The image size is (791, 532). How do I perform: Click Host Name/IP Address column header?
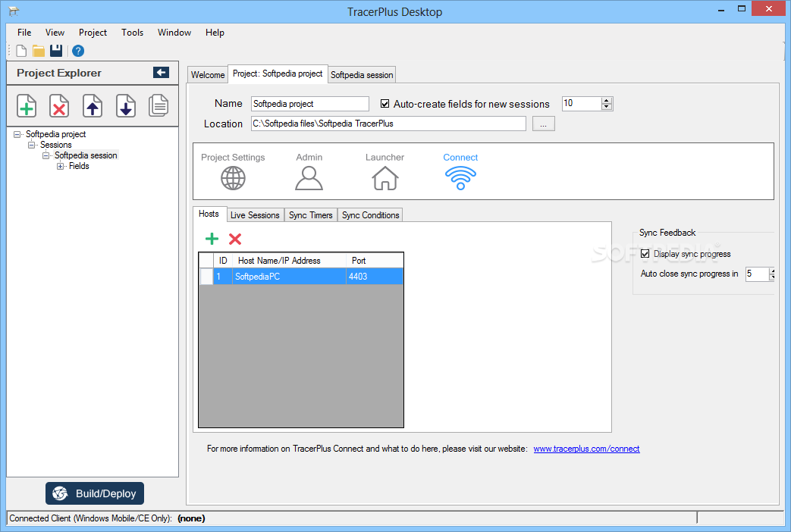pyautogui.click(x=289, y=260)
